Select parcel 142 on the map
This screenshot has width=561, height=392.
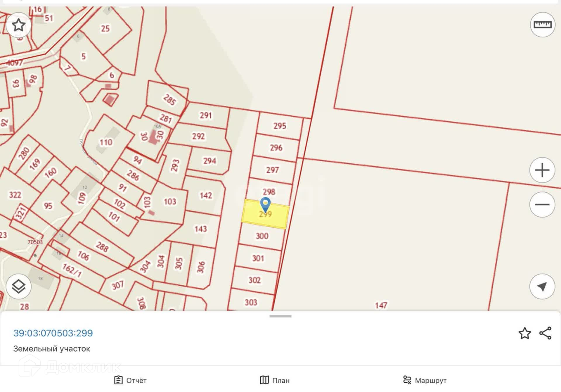205,195
